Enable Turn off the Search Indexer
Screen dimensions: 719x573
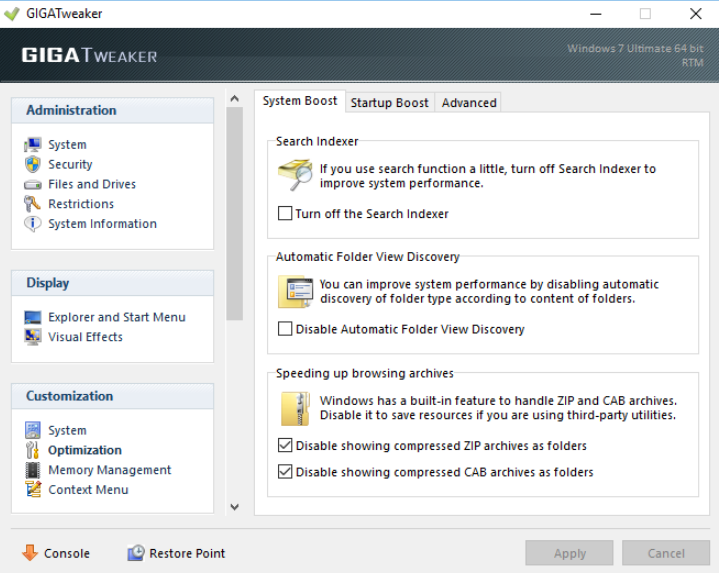[x=286, y=214]
